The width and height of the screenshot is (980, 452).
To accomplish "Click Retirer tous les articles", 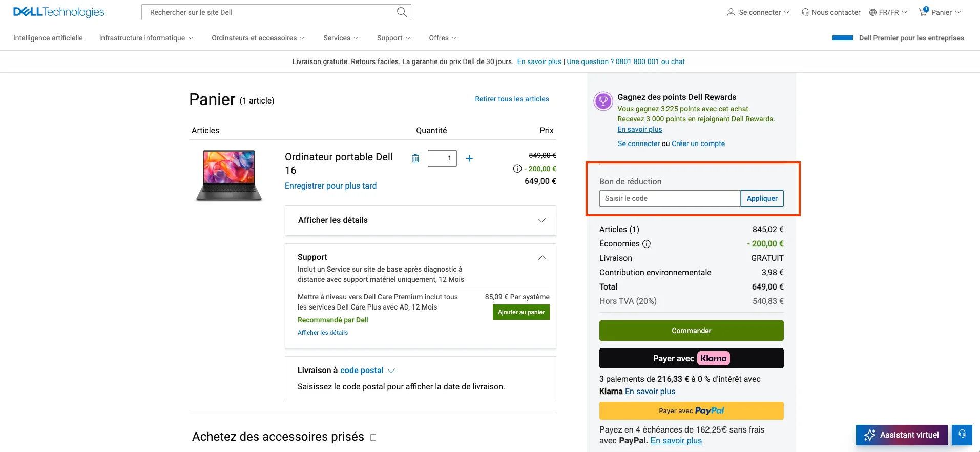I will click(512, 99).
